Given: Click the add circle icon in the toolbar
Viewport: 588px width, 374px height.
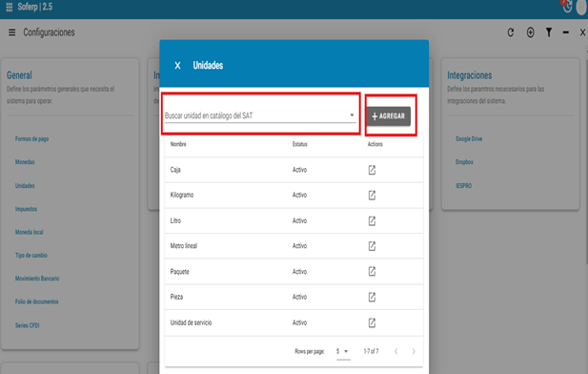Looking at the screenshot, I should pyautogui.click(x=530, y=32).
